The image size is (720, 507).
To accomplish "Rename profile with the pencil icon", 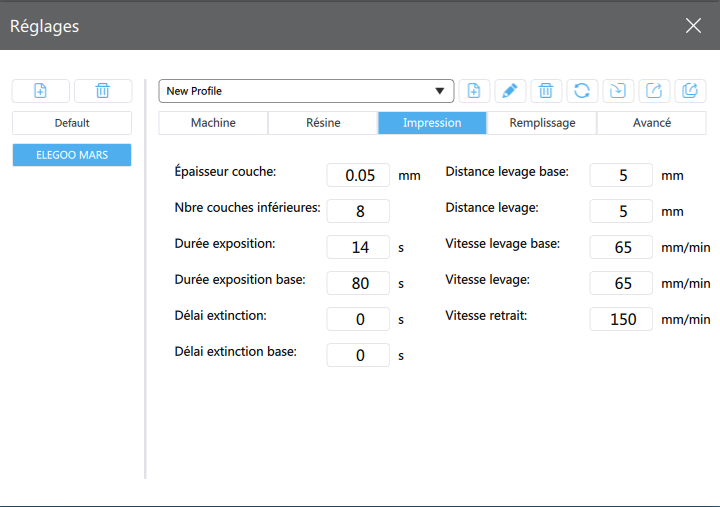I will tap(510, 90).
